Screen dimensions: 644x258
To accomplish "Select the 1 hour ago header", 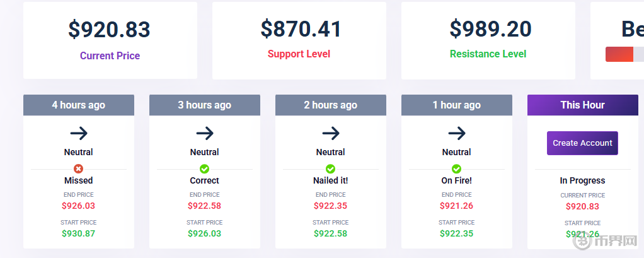I will 457,105.
